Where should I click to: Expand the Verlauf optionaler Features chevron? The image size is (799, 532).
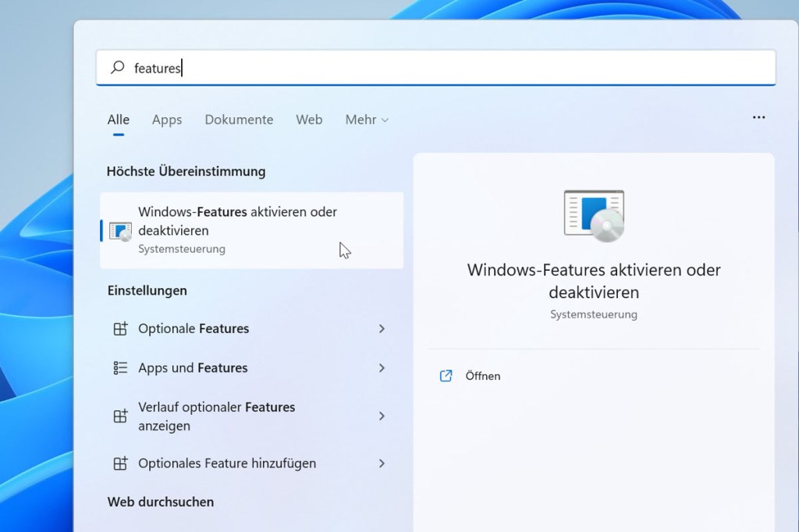click(382, 417)
